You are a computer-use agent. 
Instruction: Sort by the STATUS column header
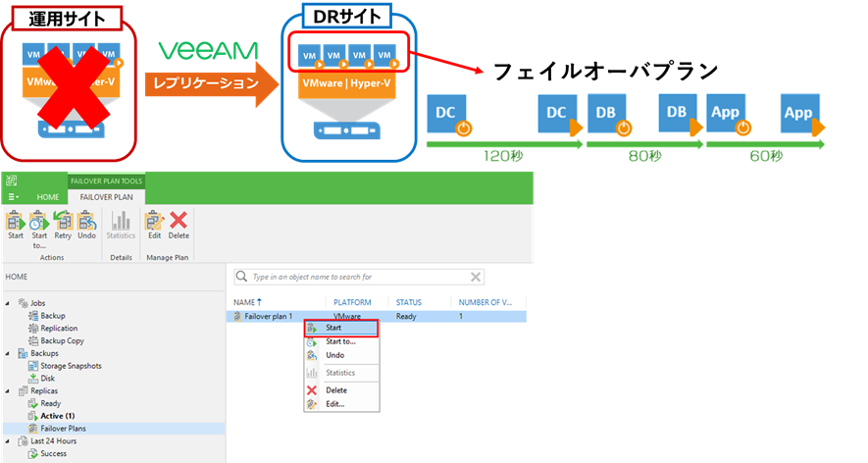click(x=409, y=302)
